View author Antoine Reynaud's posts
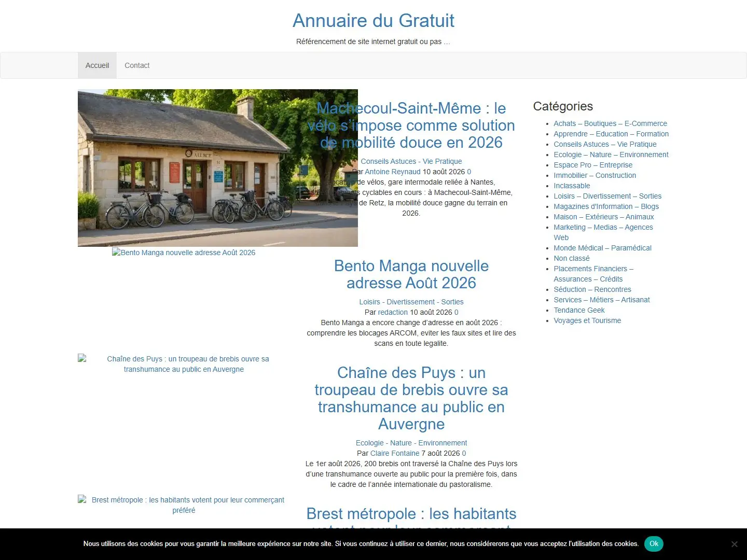The height and width of the screenshot is (560, 747). point(393,172)
